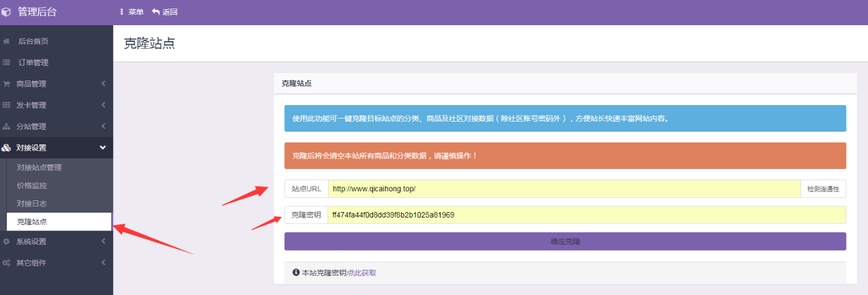
Task: Click the cube logo icon beside 管理后台
Action: tap(7, 12)
